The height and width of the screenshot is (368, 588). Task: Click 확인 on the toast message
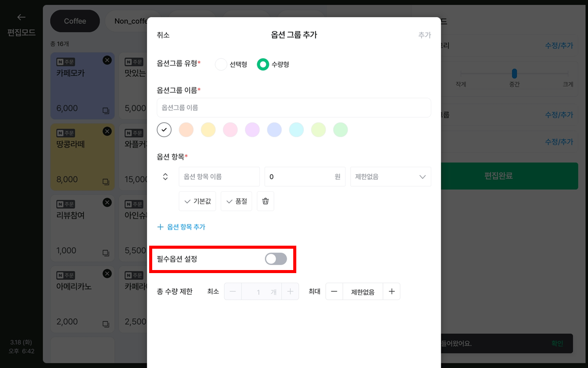tap(557, 343)
